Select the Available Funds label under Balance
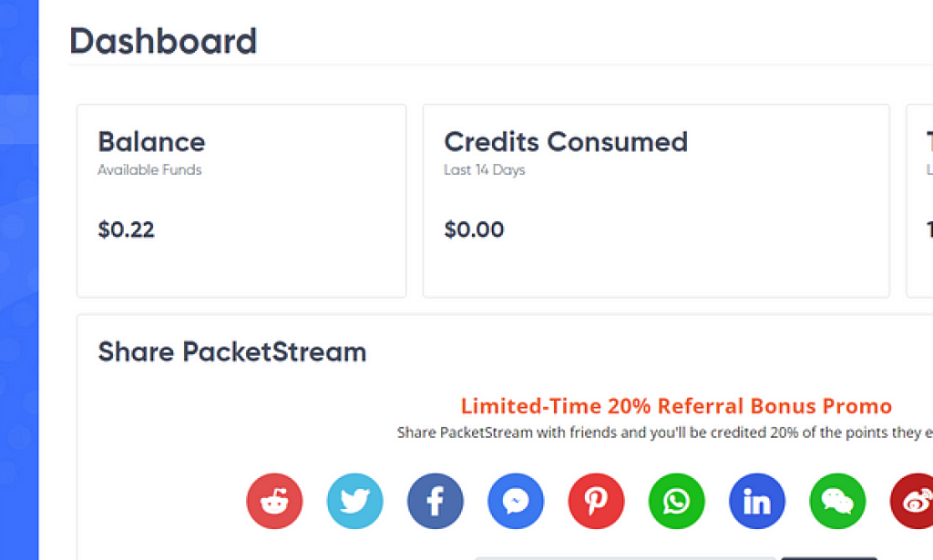This screenshot has width=933, height=560. pyautogui.click(x=149, y=169)
